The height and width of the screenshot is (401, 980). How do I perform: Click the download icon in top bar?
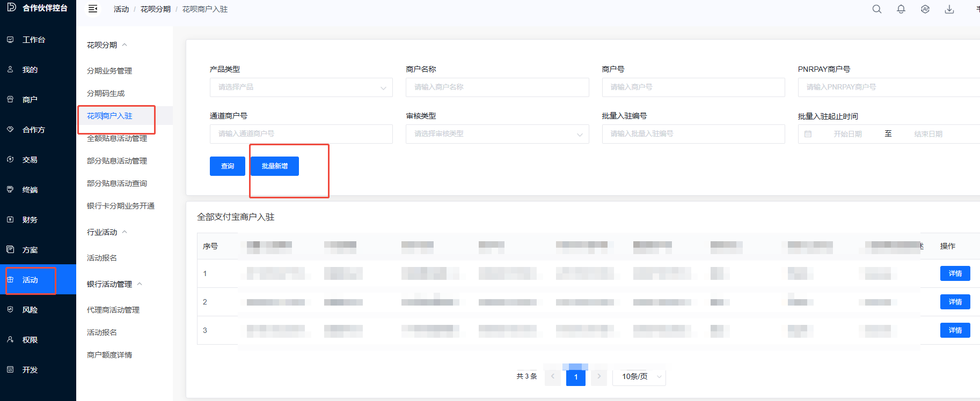point(949,9)
